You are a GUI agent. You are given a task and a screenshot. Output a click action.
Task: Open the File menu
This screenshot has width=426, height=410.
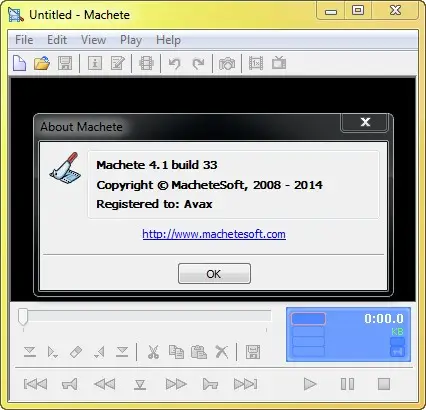(x=24, y=40)
